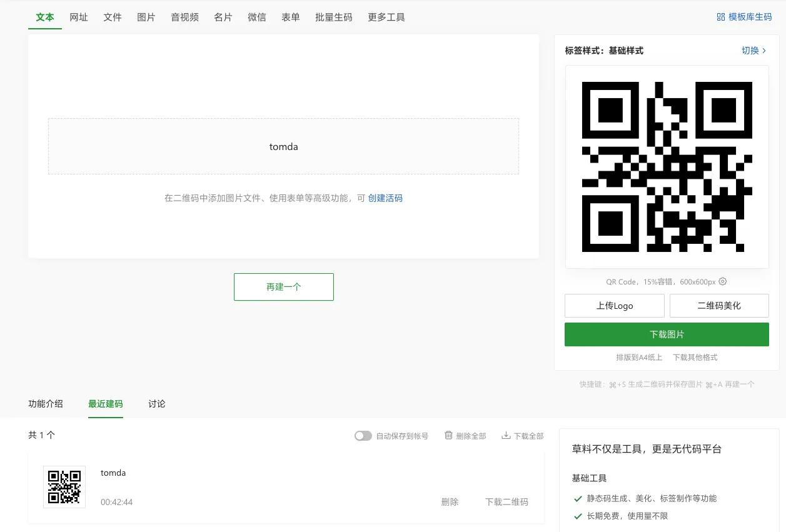
Task: Click 下载二维码 on the tomda row
Action: 506,502
